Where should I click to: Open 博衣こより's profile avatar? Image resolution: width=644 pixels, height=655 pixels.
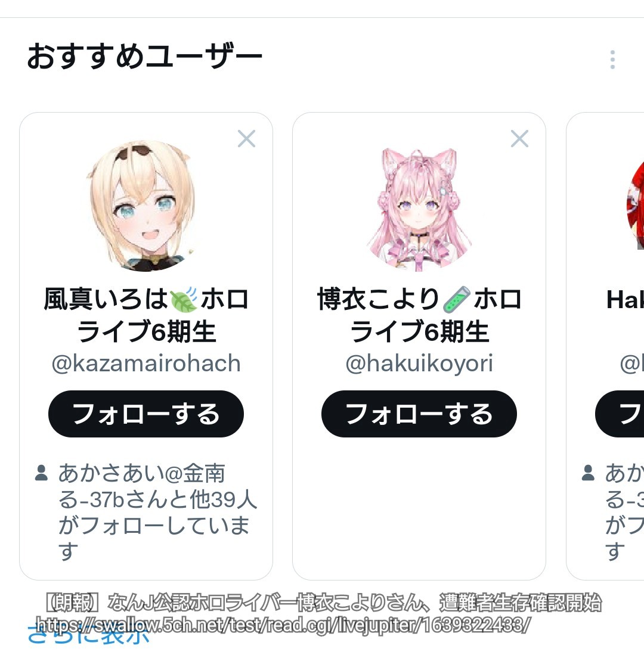pyautogui.click(x=419, y=207)
